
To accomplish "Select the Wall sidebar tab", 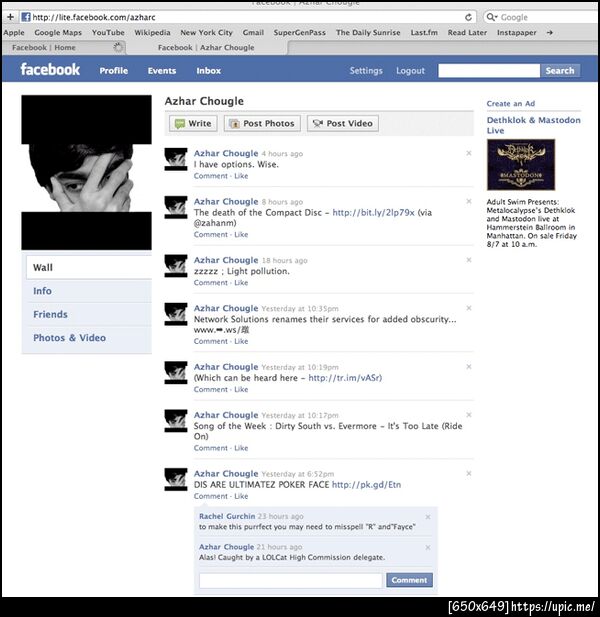I will 89,267.
